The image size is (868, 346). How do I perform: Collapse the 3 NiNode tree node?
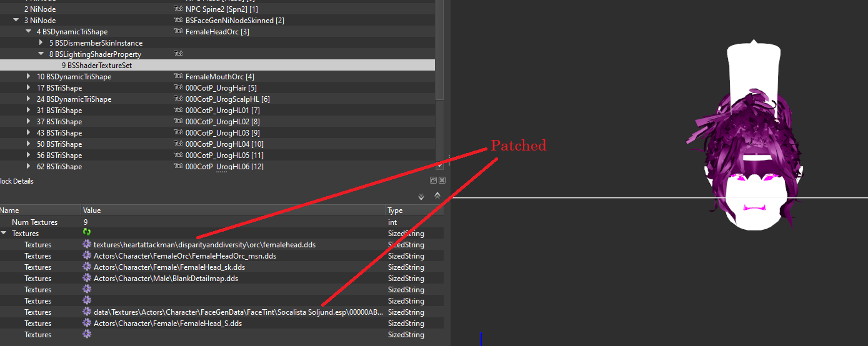(x=16, y=21)
